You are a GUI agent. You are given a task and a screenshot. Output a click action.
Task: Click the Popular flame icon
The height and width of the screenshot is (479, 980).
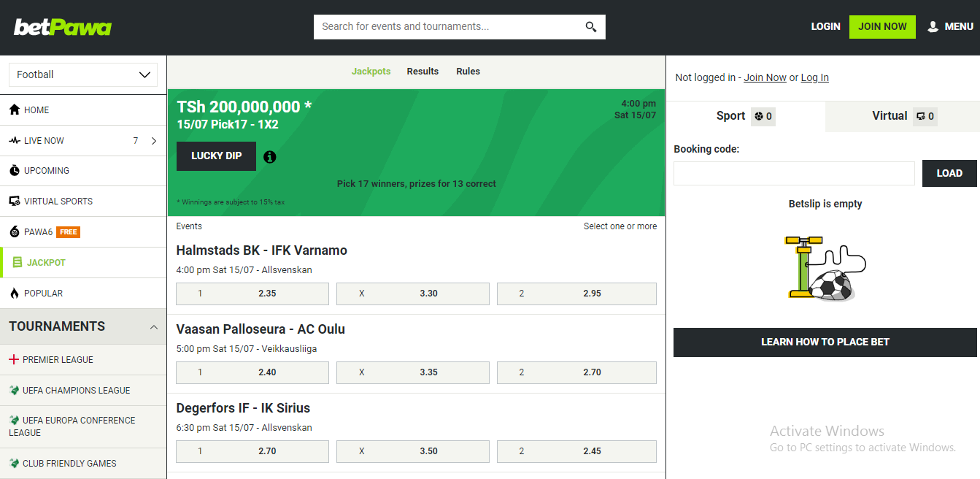[15, 293]
